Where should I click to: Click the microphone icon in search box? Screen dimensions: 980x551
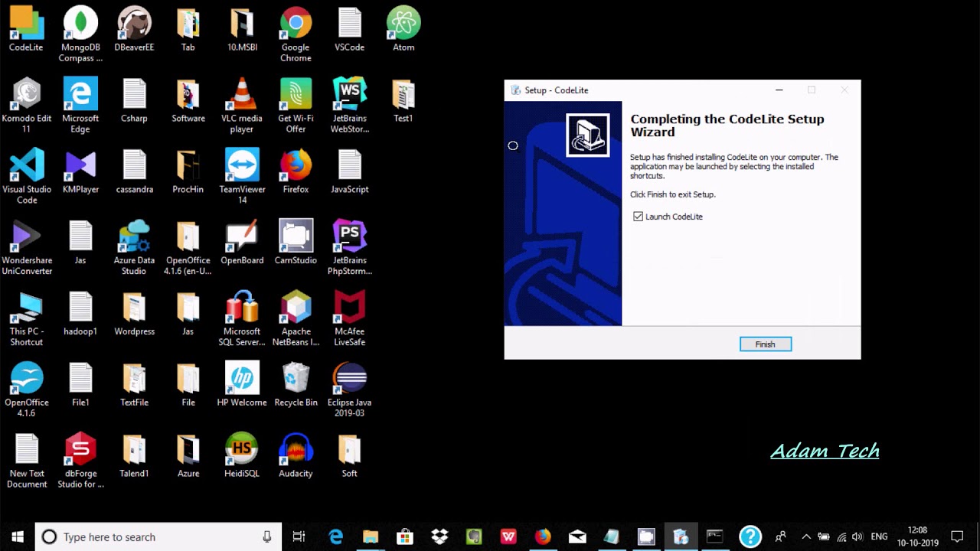tap(267, 536)
